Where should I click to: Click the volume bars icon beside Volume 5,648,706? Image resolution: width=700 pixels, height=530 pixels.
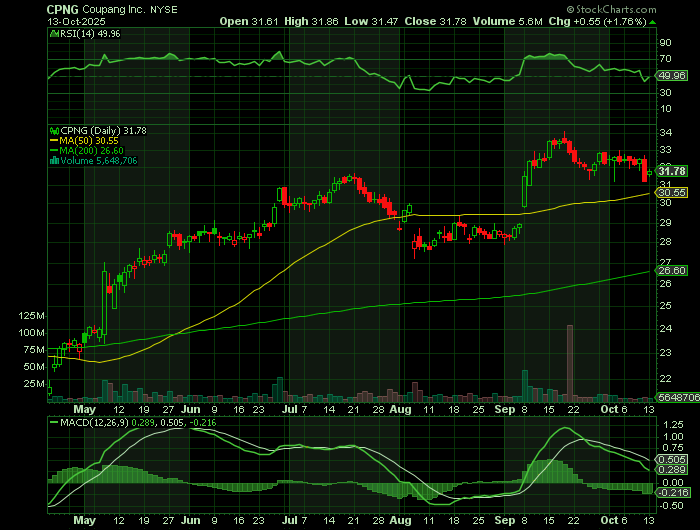[x=54, y=161]
